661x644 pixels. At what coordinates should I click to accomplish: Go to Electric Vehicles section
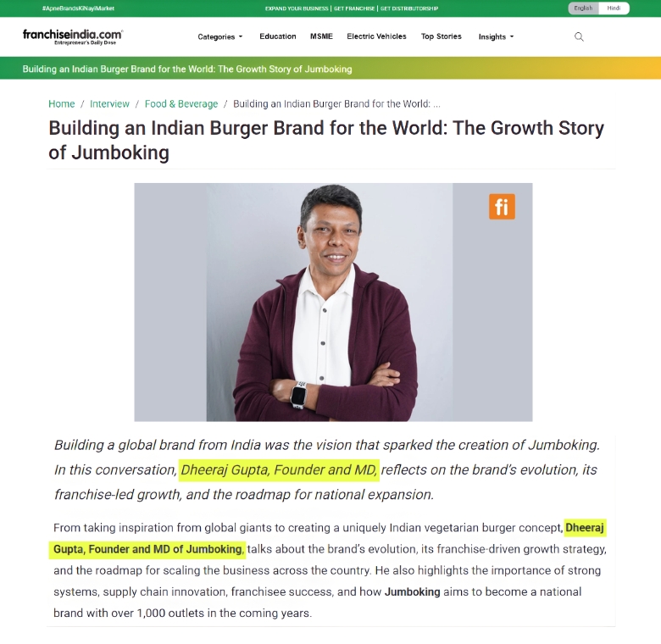click(376, 36)
